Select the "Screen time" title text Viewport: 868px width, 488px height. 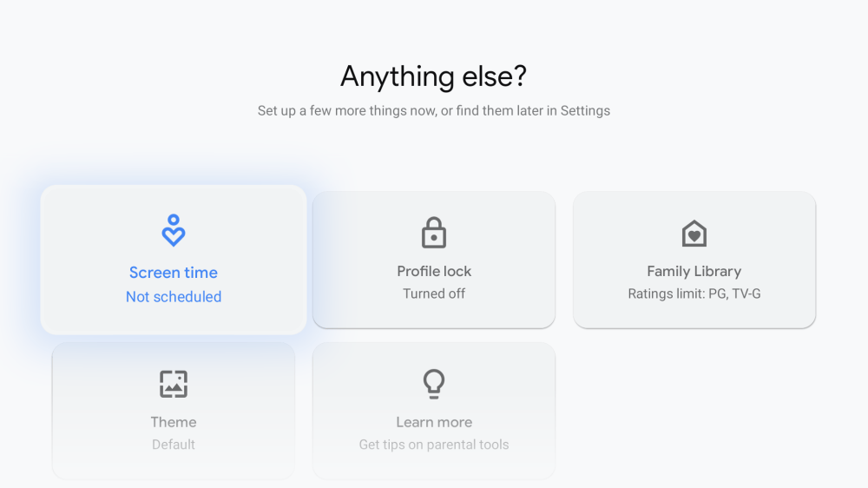coord(174,273)
